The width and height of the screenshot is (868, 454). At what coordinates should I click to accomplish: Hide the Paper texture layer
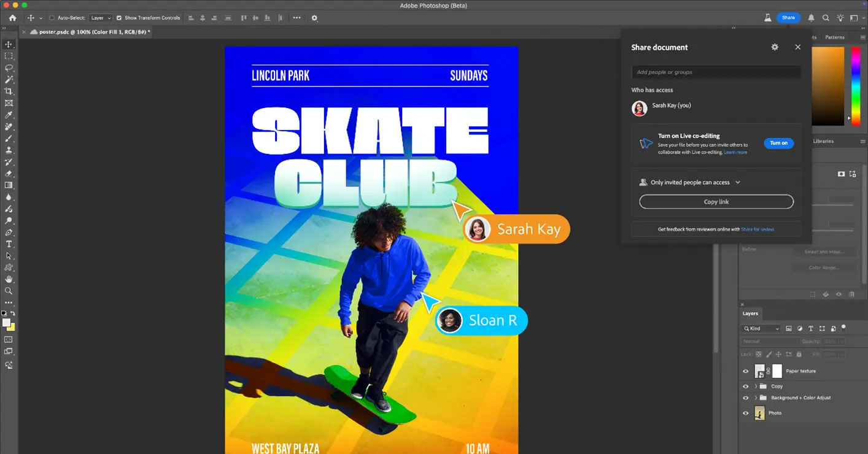click(x=746, y=371)
